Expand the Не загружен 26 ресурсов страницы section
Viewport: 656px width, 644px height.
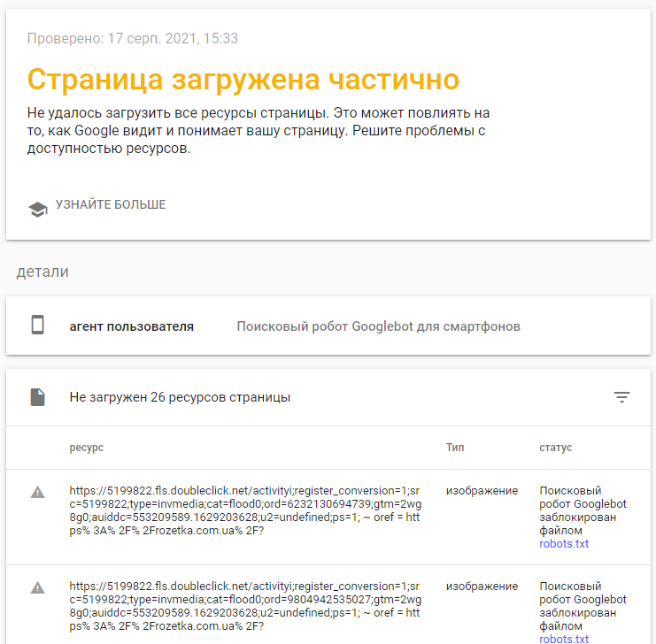[x=180, y=397]
